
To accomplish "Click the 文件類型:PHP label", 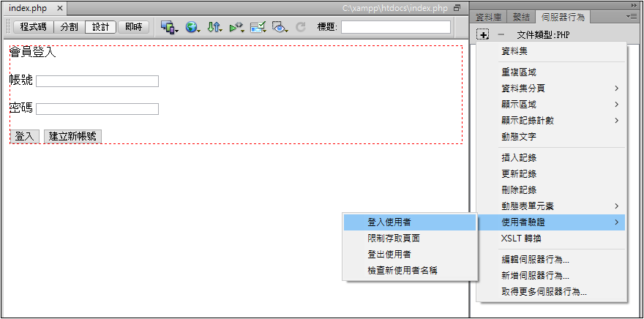I will click(543, 35).
